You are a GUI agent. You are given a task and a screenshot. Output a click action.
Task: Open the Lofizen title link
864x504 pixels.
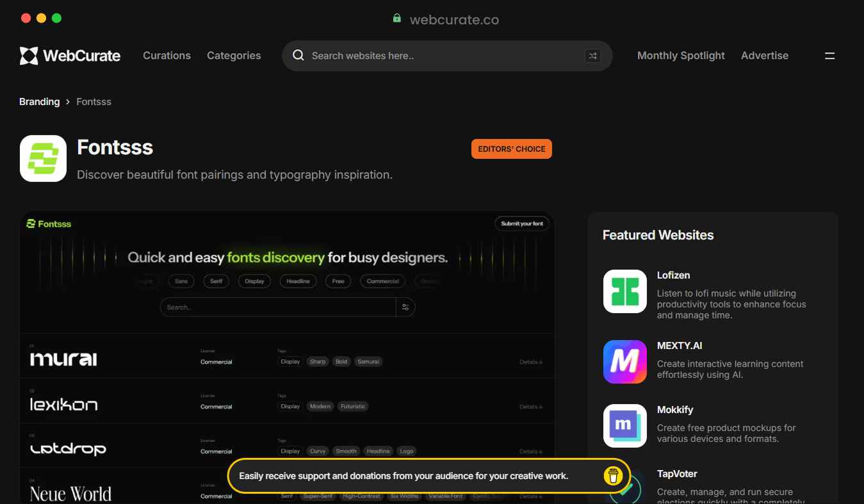pyautogui.click(x=673, y=275)
